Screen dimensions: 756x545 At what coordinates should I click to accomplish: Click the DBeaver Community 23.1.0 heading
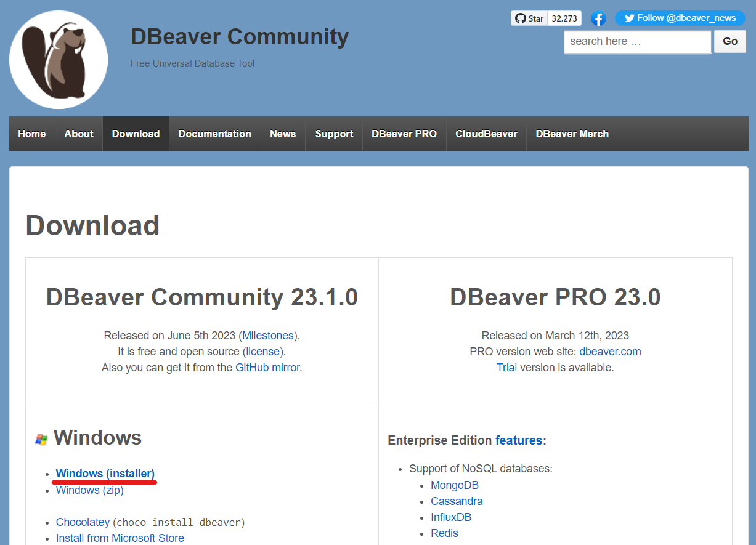click(x=202, y=297)
